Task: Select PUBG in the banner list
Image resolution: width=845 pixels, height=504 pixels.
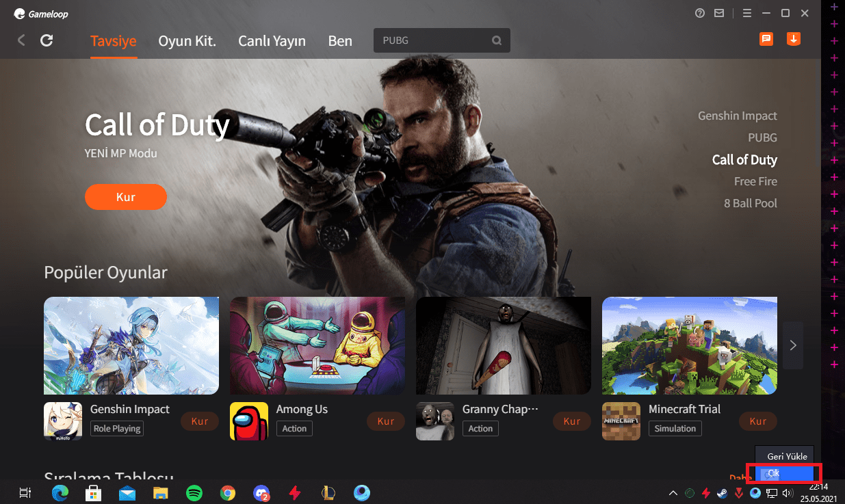Action: (x=762, y=137)
